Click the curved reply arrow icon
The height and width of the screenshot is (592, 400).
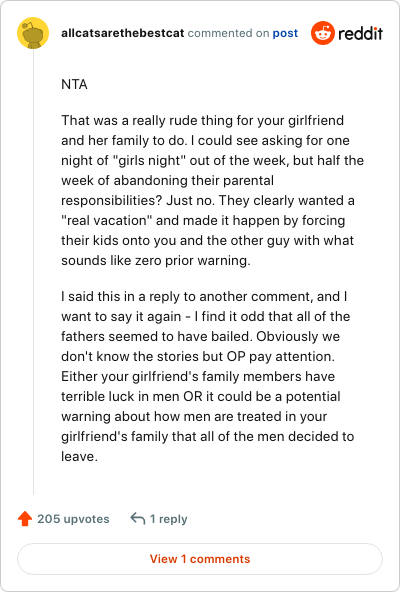pos(137,518)
